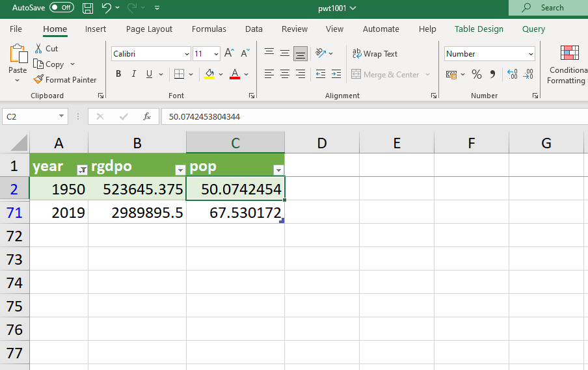Open the Insert Function dialog
This screenshot has height=370, width=588.
tap(147, 117)
